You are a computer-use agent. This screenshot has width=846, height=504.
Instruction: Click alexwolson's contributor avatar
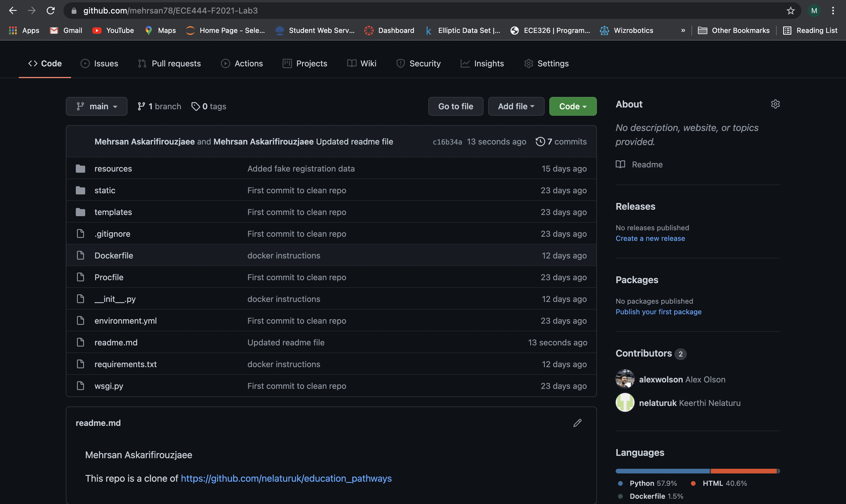pyautogui.click(x=625, y=379)
